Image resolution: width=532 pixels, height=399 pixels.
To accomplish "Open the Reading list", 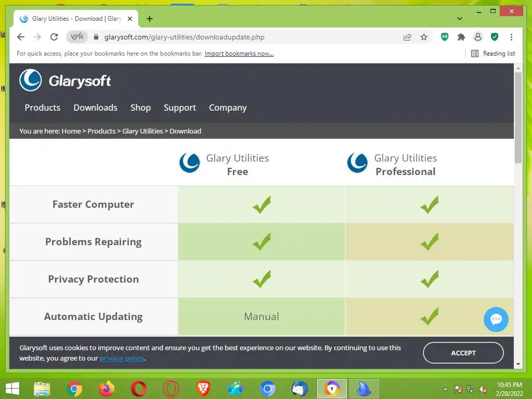I will tap(493, 54).
